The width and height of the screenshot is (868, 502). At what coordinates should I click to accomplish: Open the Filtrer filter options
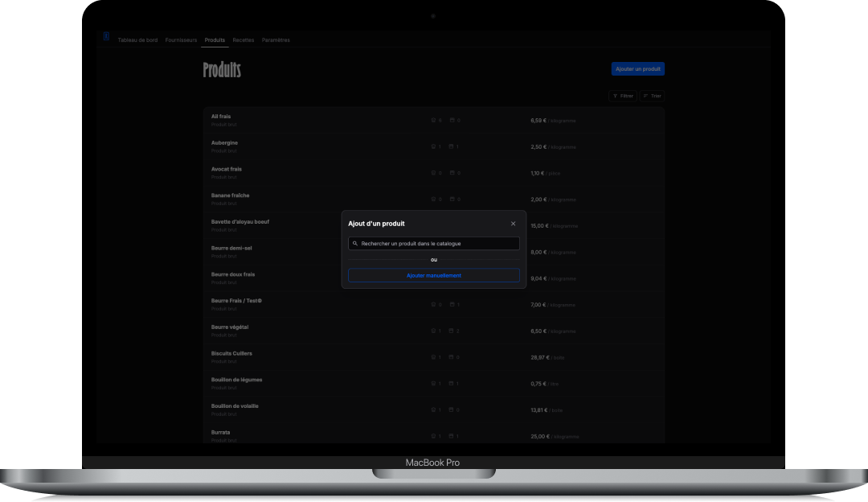pos(622,95)
